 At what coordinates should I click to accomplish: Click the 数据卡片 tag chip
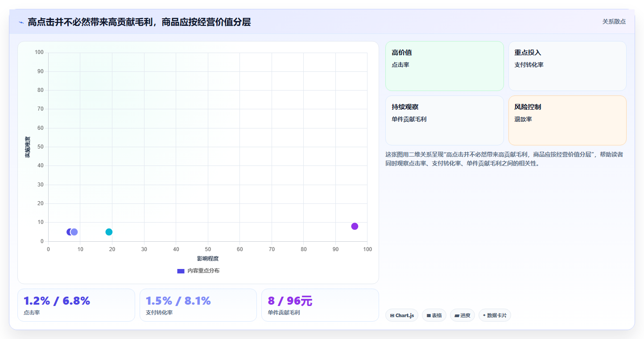pos(495,315)
